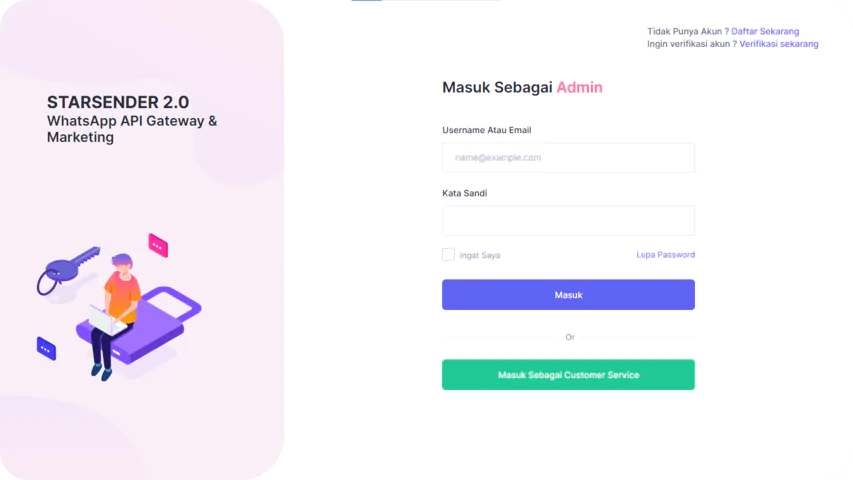This screenshot has width=853, height=480.
Task: Focus the Username Atau Email field
Action: [x=568, y=158]
